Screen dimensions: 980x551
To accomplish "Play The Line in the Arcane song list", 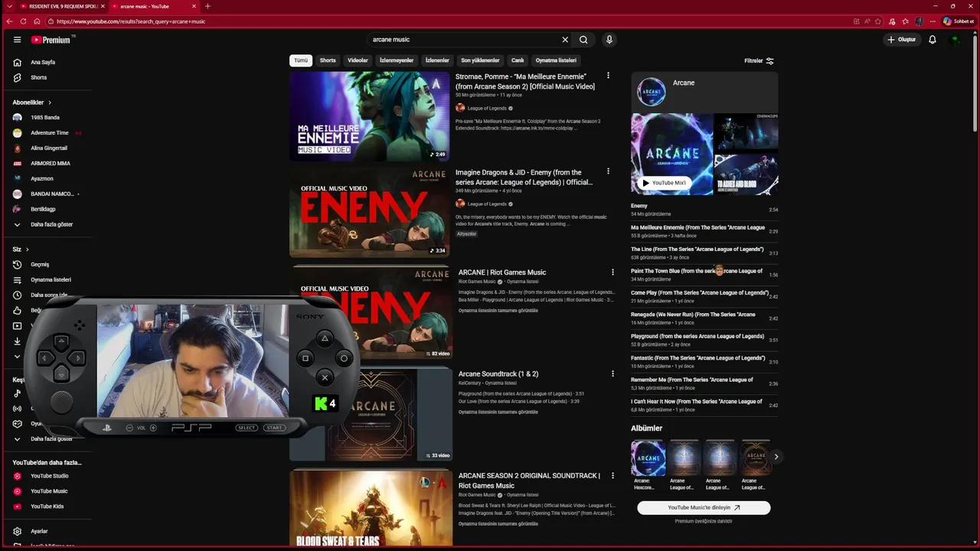I will tap(704, 253).
